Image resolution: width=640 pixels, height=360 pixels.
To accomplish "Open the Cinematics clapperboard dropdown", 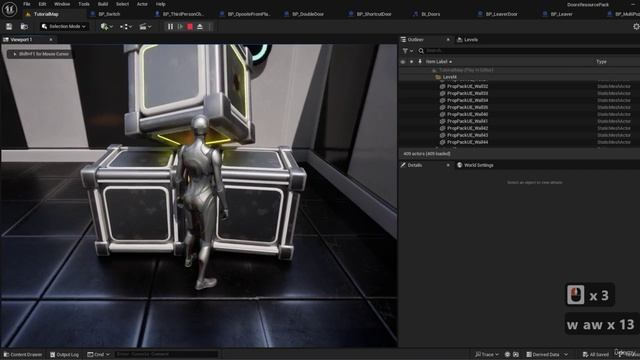I will [145, 27].
